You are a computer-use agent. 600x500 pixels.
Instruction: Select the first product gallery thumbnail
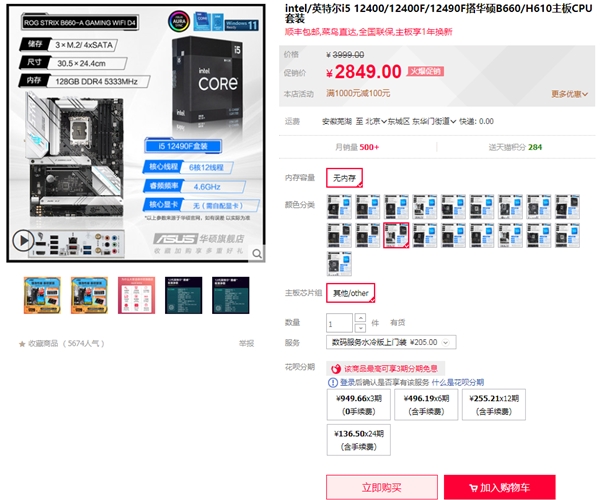point(42,295)
